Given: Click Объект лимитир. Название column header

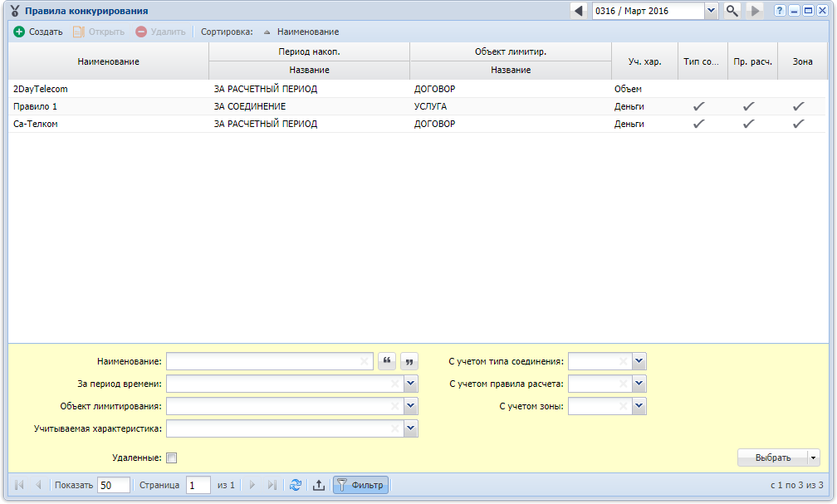Looking at the screenshot, I should click(511, 70).
